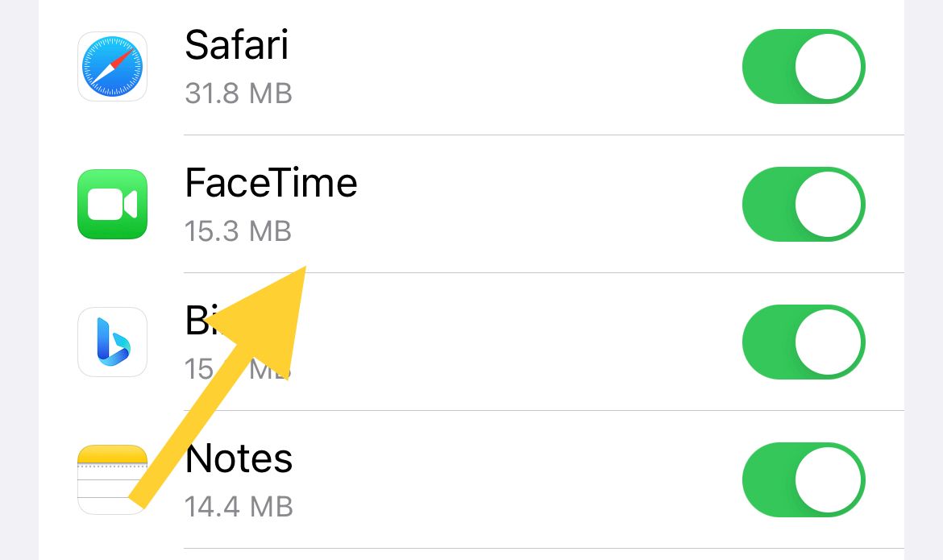
Task: Click the 15.3 MB usage under FaceTime
Action: (238, 231)
